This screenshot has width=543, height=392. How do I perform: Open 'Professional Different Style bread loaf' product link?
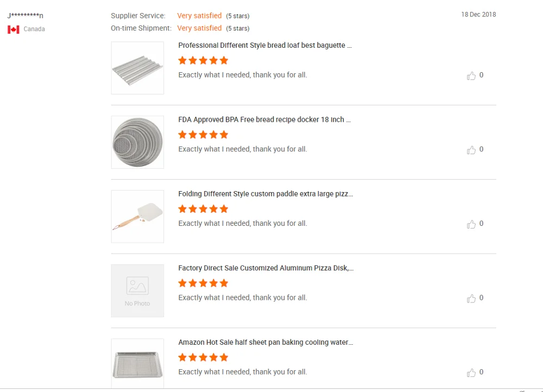point(265,46)
